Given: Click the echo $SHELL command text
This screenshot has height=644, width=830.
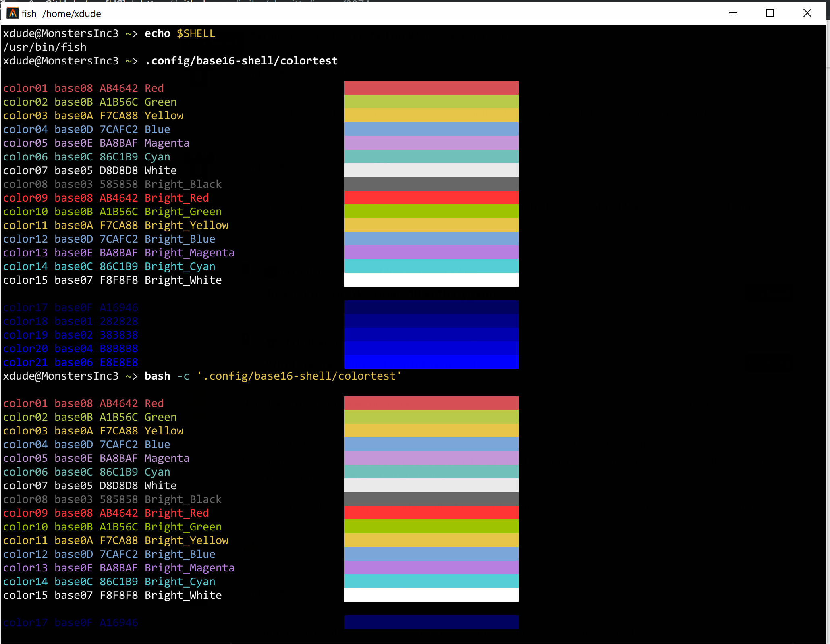Looking at the screenshot, I should [179, 33].
